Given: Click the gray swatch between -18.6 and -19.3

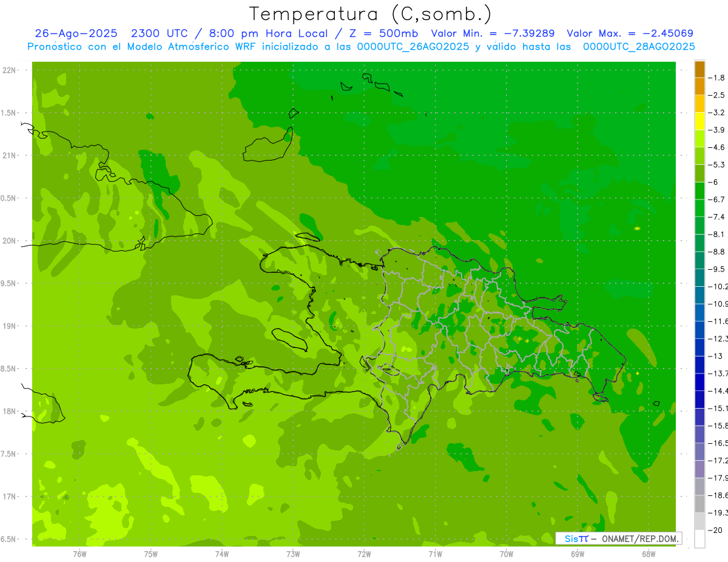Looking at the screenshot, I should [699, 504].
